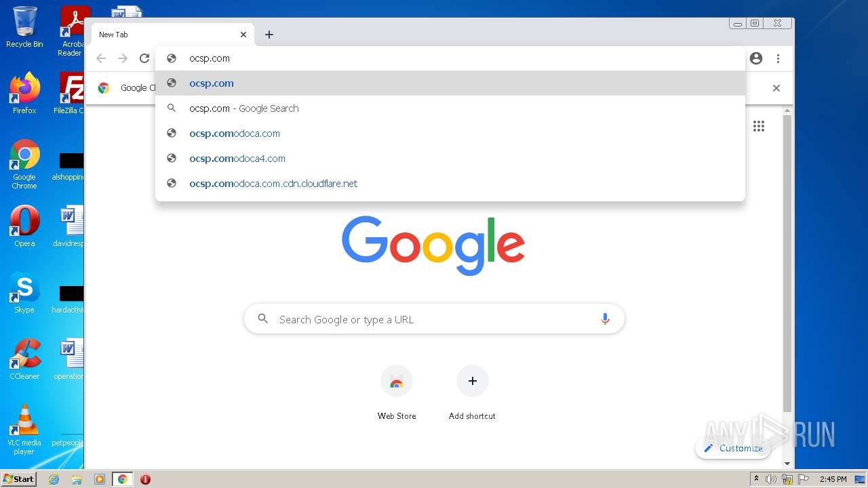Screen dimensions: 868x488
Task: Show hidden system tray icons
Action: (x=756, y=479)
